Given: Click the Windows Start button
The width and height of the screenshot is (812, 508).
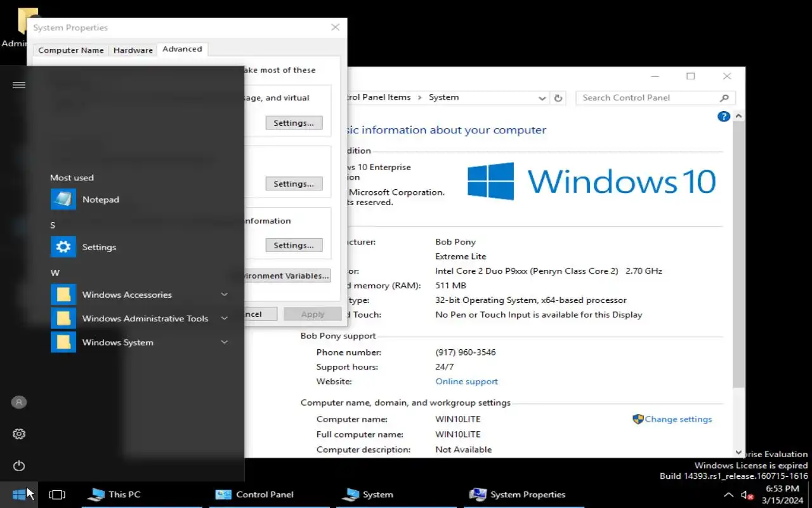Looking at the screenshot, I should pos(19,494).
